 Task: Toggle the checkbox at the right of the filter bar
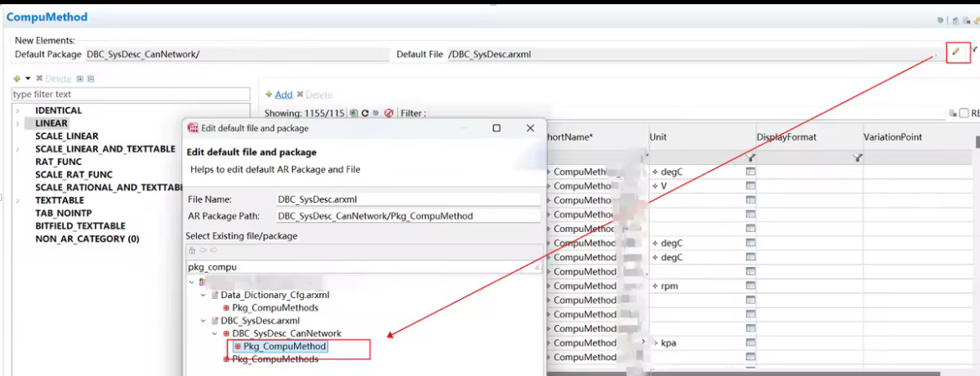point(964,113)
